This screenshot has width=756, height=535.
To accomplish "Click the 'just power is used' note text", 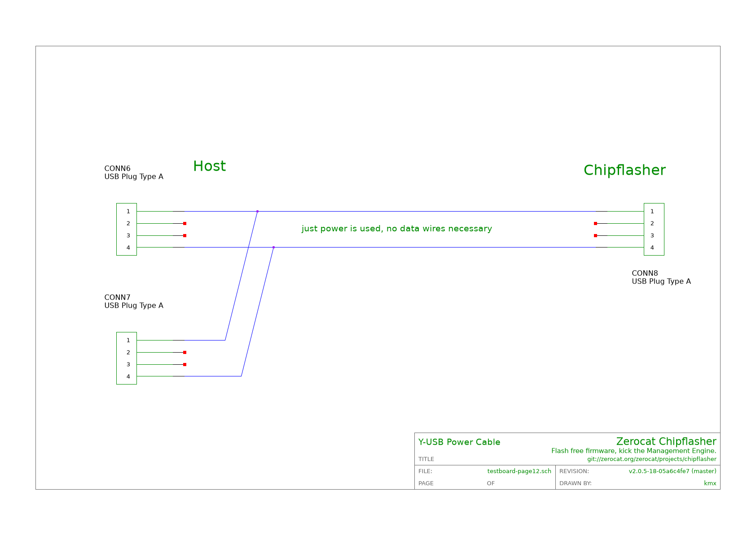I will (396, 229).
